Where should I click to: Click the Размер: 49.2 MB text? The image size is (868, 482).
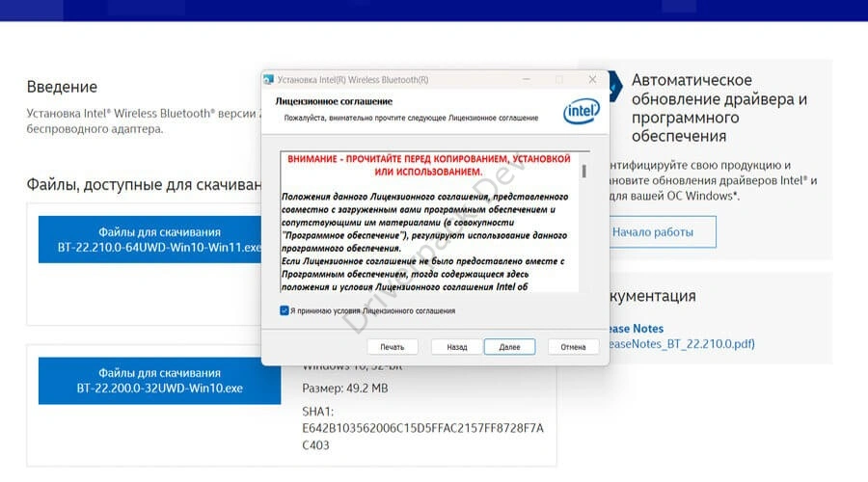(x=345, y=388)
